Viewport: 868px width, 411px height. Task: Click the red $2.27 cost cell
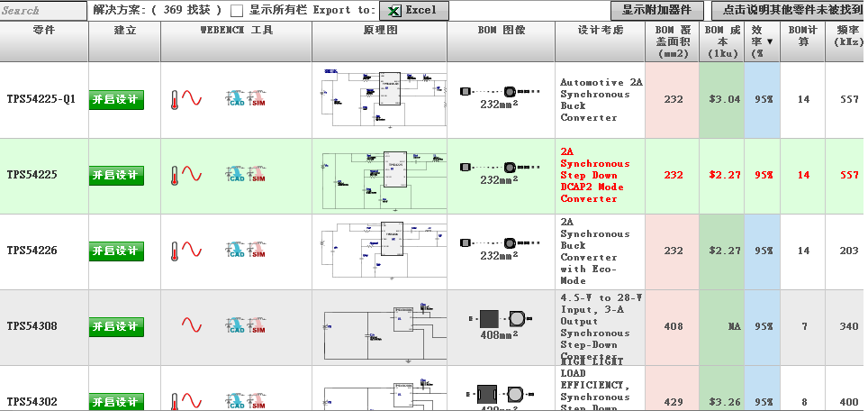722,176
